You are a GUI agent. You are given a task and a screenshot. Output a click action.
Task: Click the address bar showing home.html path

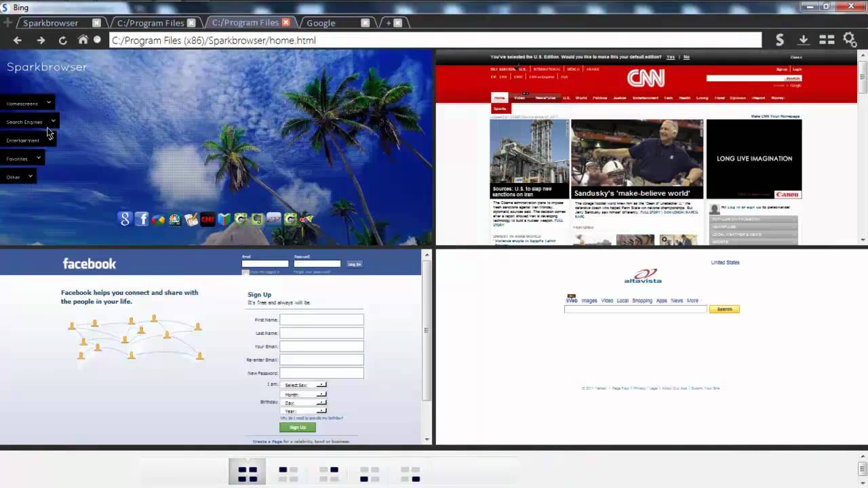pos(435,40)
